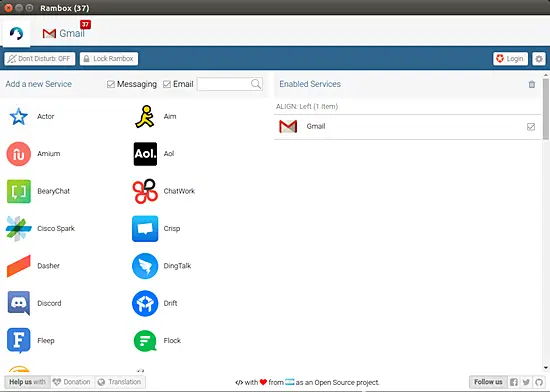Click the enabled services scrollbar
The image size is (550, 392).
pos(545,109)
